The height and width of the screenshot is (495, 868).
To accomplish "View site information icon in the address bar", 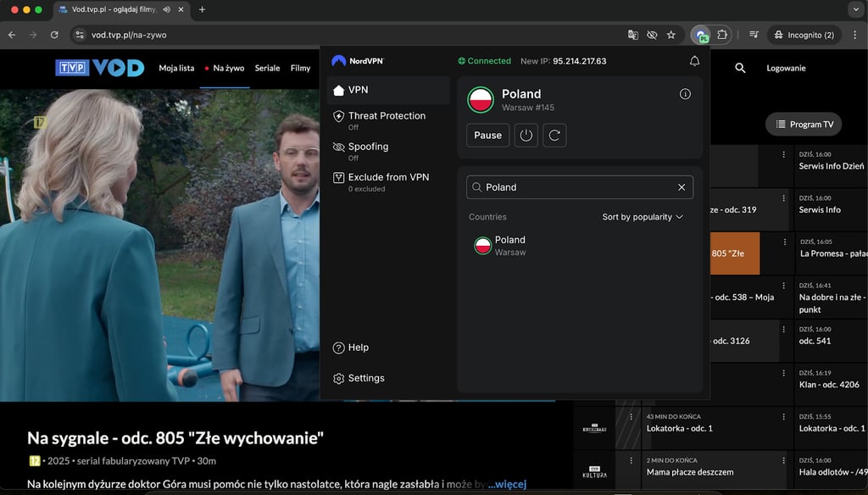I will point(80,35).
